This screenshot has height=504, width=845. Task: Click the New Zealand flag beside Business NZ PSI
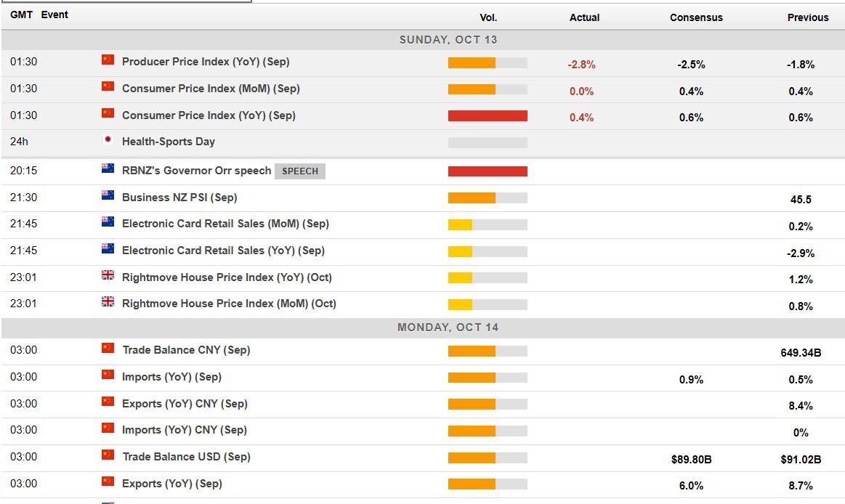click(107, 197)
